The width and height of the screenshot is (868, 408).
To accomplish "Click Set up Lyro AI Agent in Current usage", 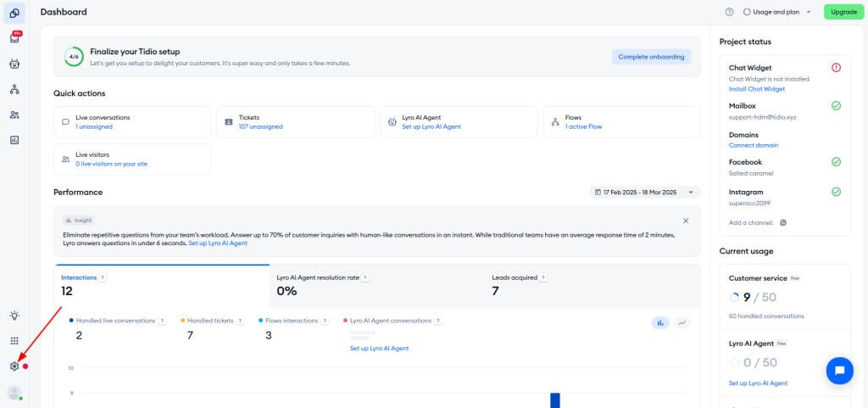I will click(759, 383).
